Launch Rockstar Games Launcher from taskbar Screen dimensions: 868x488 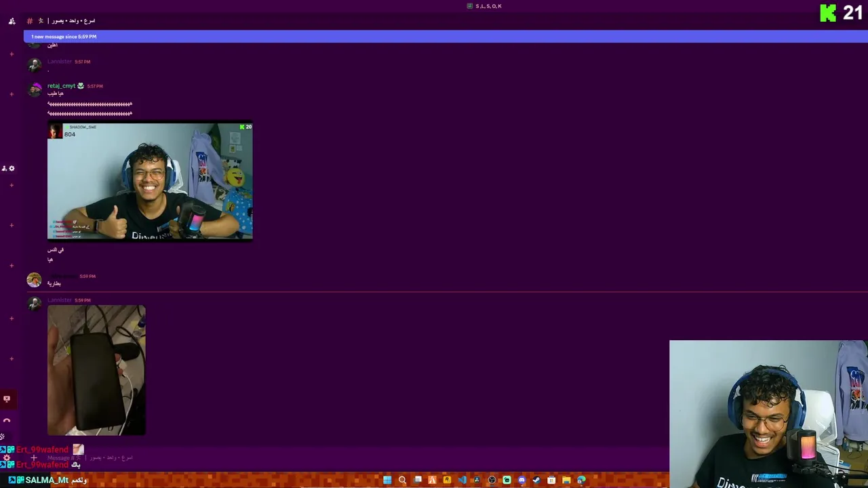tap(447, 480)
